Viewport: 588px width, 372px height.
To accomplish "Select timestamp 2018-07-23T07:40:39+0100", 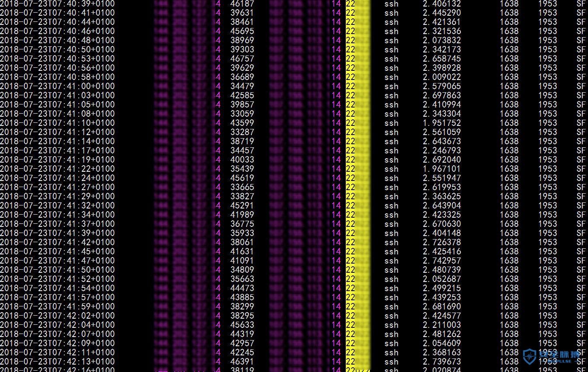I will [57, 3].
